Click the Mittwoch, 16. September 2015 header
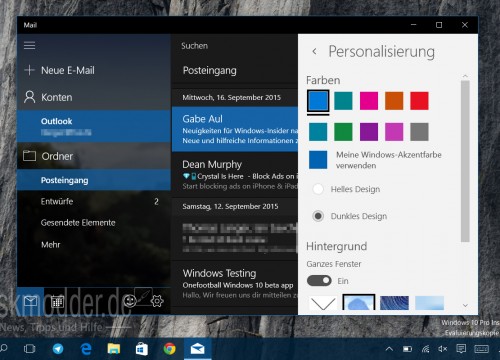The height and width of the screenshot is (360, 500). click(x=231, y=97)
